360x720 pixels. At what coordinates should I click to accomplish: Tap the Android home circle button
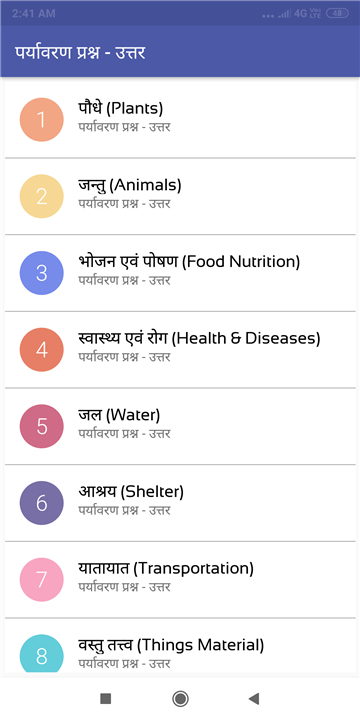click(180, 699)
